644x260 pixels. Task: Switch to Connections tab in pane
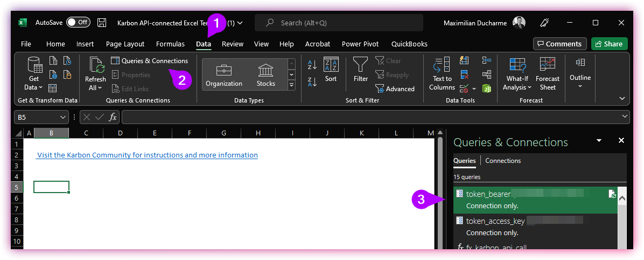[x=503, y=161]
